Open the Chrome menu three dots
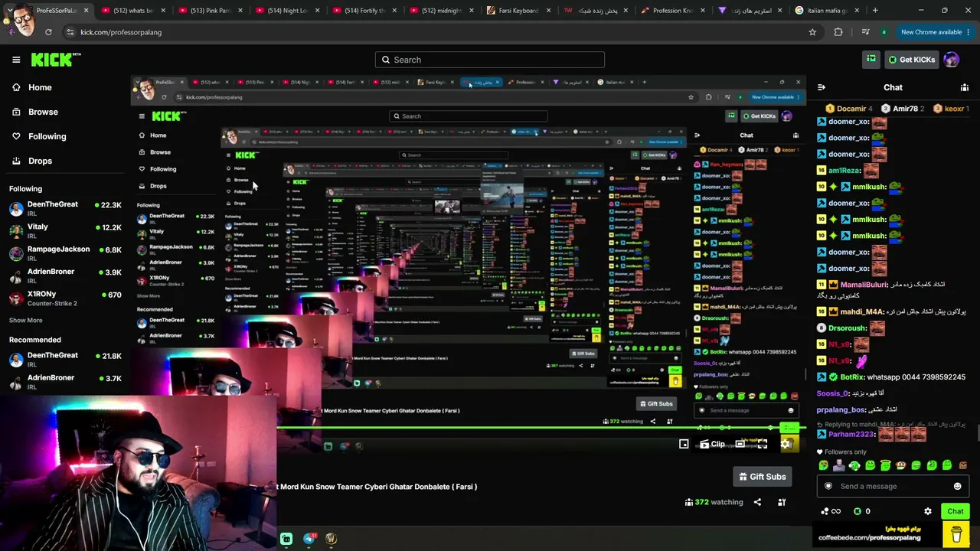Viewport: 980px width, 551px height. tap(969, 32)
